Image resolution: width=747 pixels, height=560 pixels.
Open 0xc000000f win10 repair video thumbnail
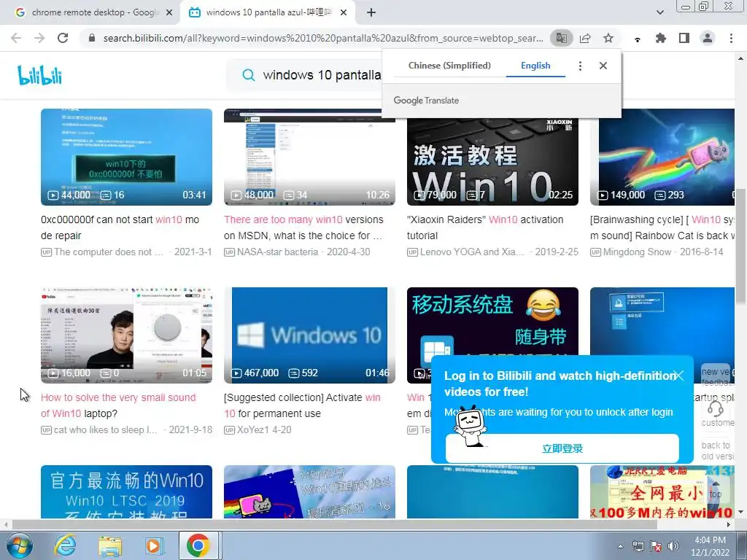point(126,157)
